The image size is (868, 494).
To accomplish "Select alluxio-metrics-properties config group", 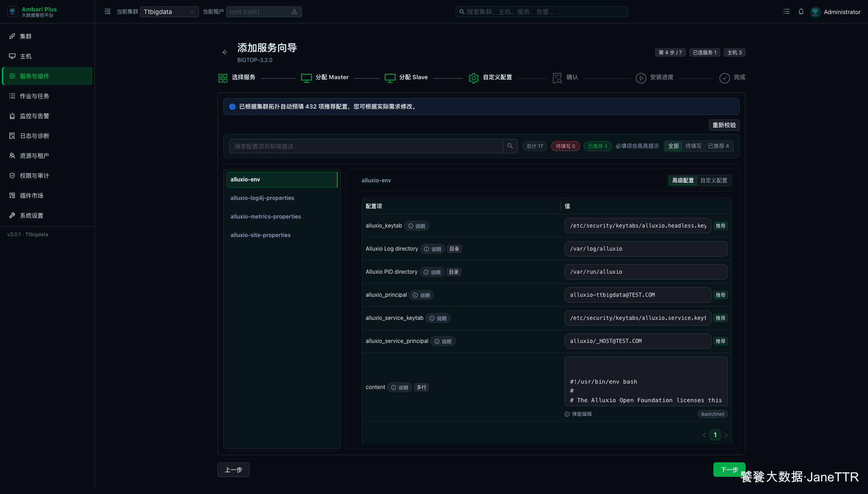I will pyautogui.click(x=282, y=217).
